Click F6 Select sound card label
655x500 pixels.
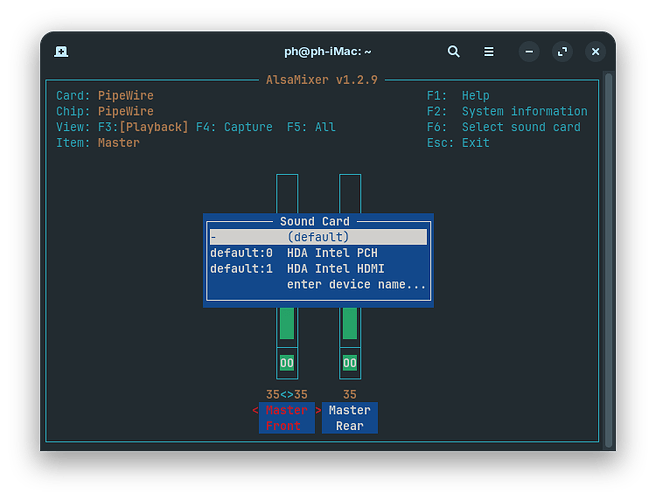click(x=503, y=127)
